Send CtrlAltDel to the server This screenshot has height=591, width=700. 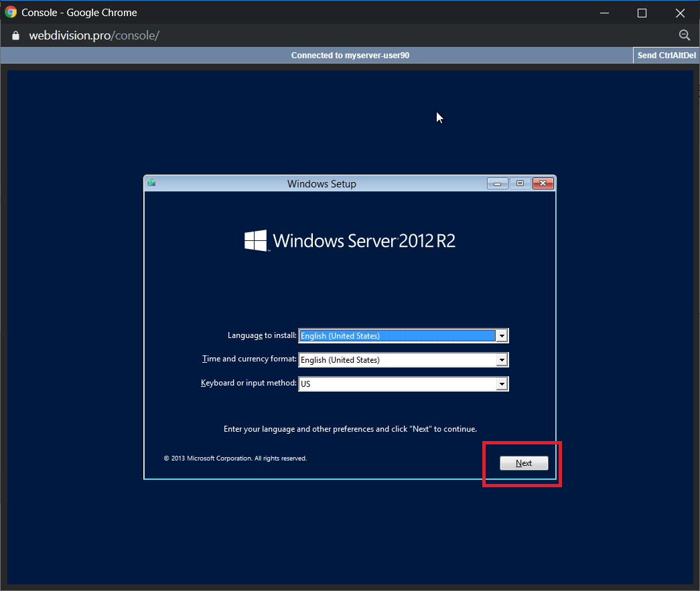666,56
